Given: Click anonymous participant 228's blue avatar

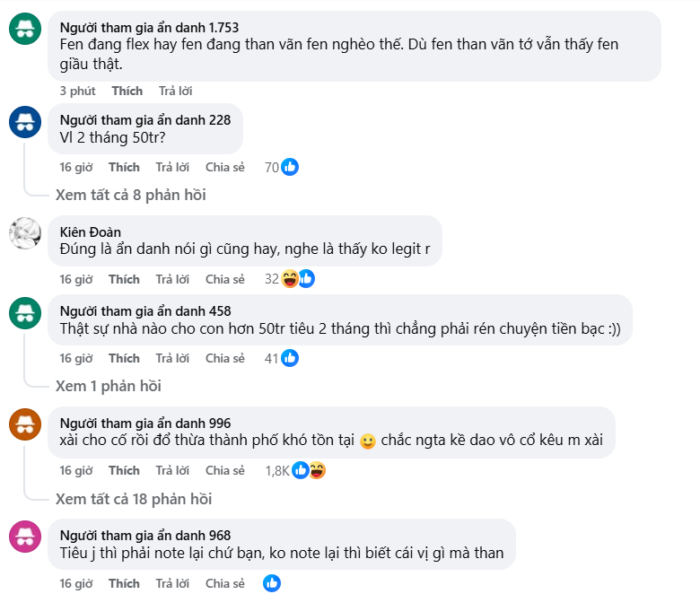Looking at the screenshot, I should tap(24, 121).
